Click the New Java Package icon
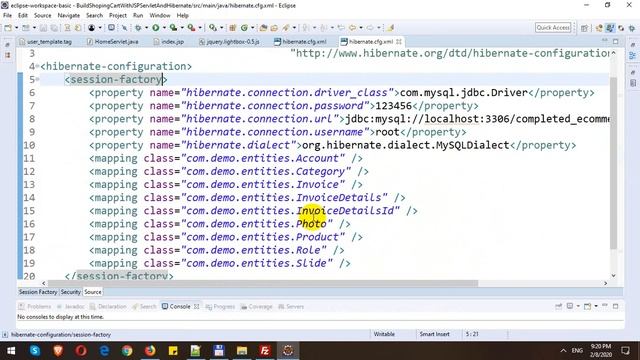 233,28
